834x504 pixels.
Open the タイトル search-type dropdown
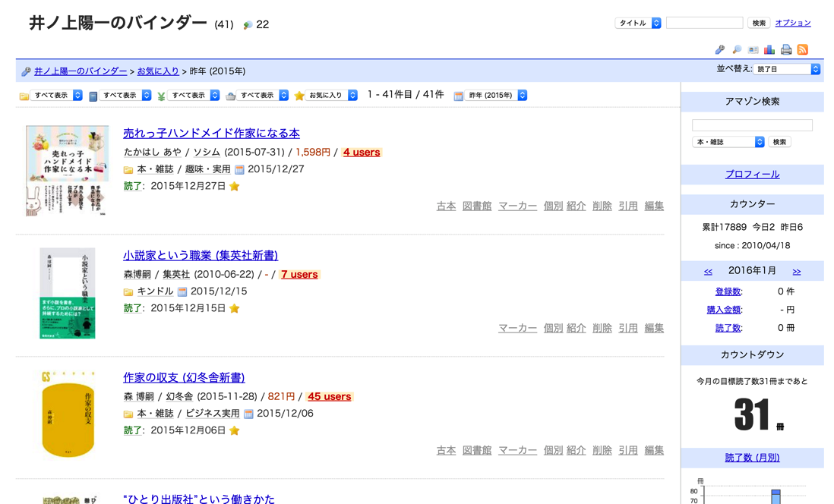click(x=638, y=23)
